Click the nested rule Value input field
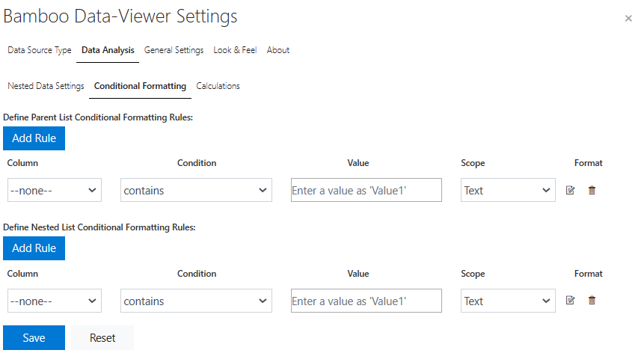 coord(366,301)
